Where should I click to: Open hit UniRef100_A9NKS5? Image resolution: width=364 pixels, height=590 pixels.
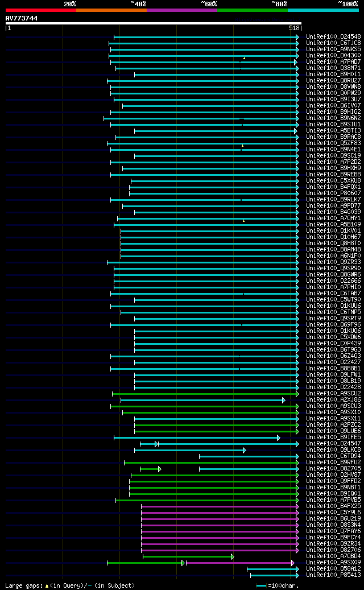[x=333, y=49]
